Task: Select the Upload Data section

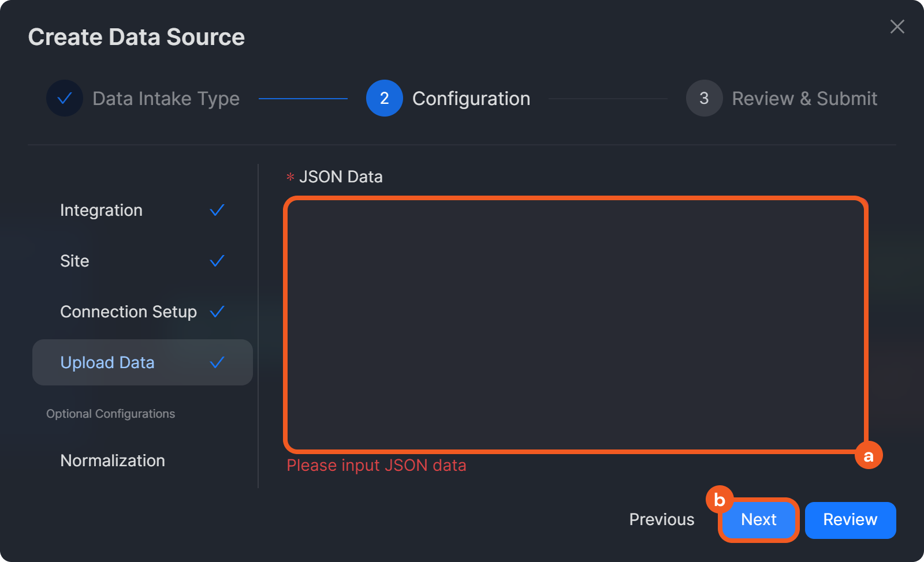Action: click(x=107, y=362)
